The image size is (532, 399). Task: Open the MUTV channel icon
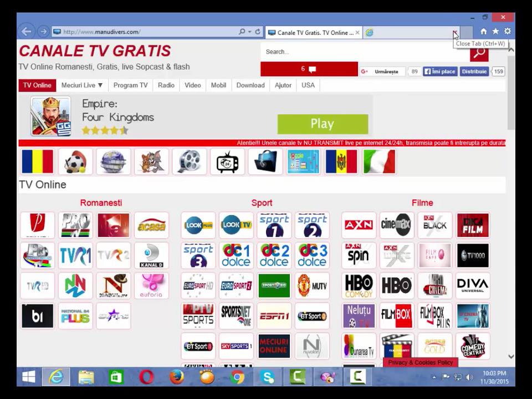[x=312, y=286]
